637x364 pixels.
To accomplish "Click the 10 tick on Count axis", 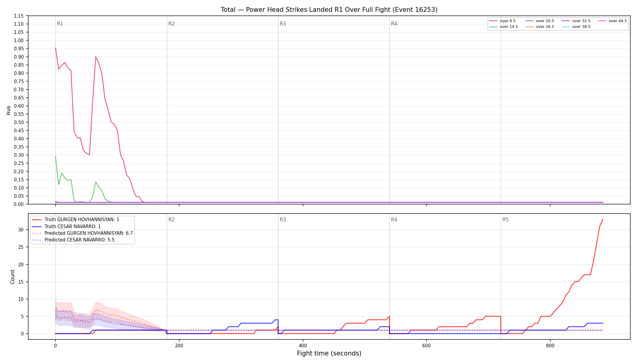I will click(21, 299).
